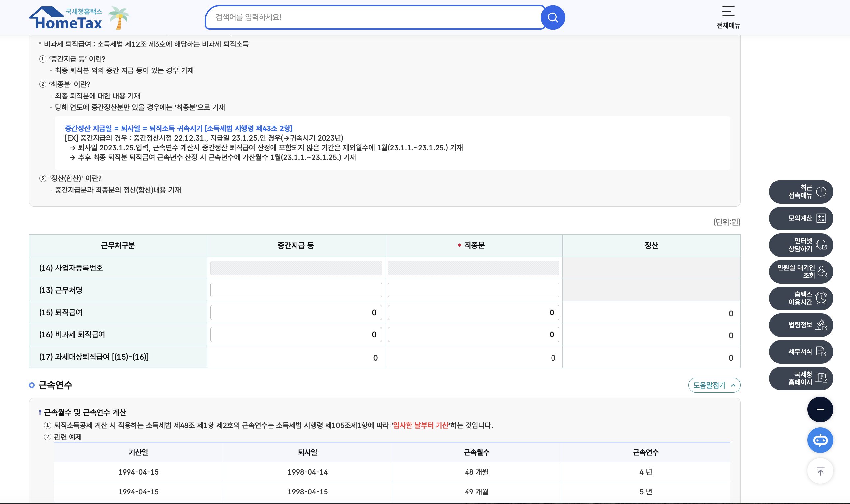Click the (단위:원) unit label
Screen dimensions: 850x504
click(x=727, y=222)
